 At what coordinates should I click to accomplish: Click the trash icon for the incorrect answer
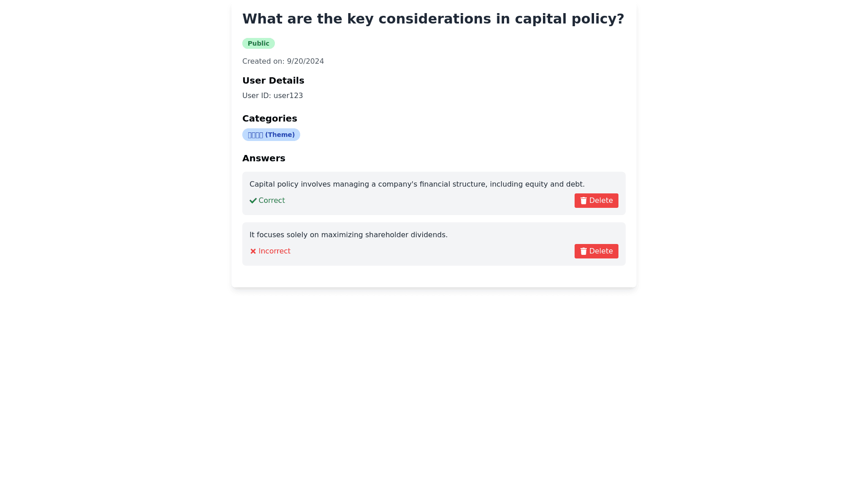pos(584,251)
